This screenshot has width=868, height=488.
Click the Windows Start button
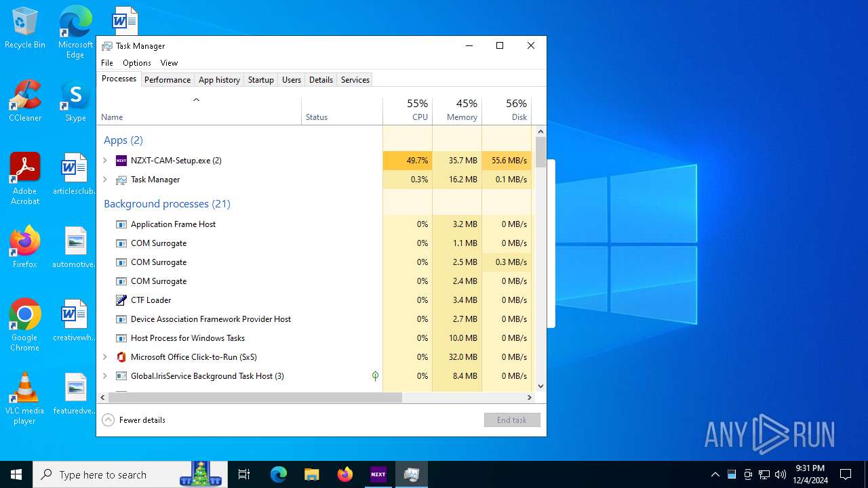tap(16, 474)
